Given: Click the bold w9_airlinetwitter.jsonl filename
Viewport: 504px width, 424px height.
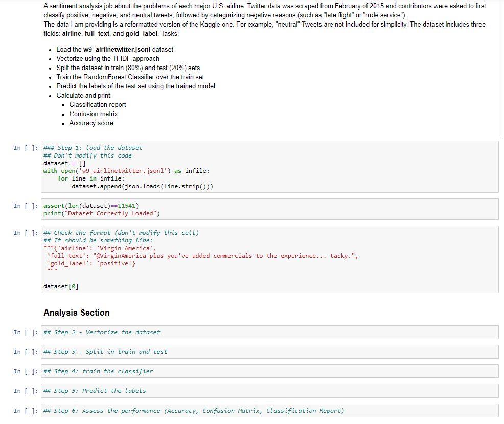Looking at the screenshot, I should (x=116, y=50).
